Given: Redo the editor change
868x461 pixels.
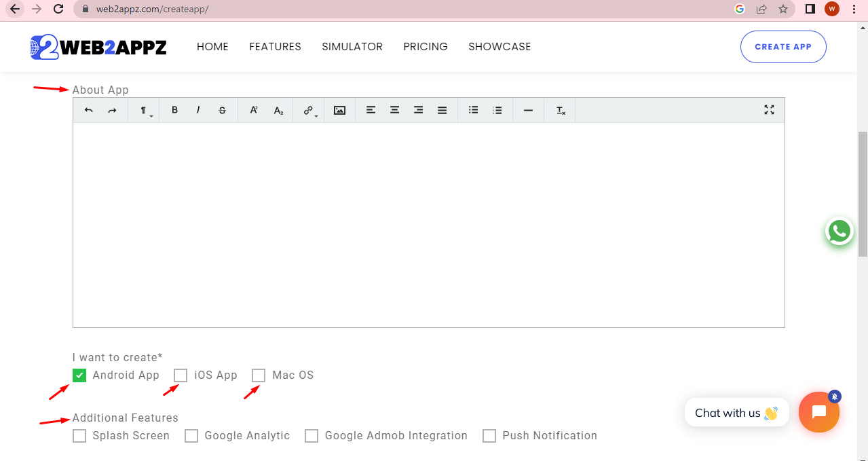Looking at the screenshot, I should [112, 109].
